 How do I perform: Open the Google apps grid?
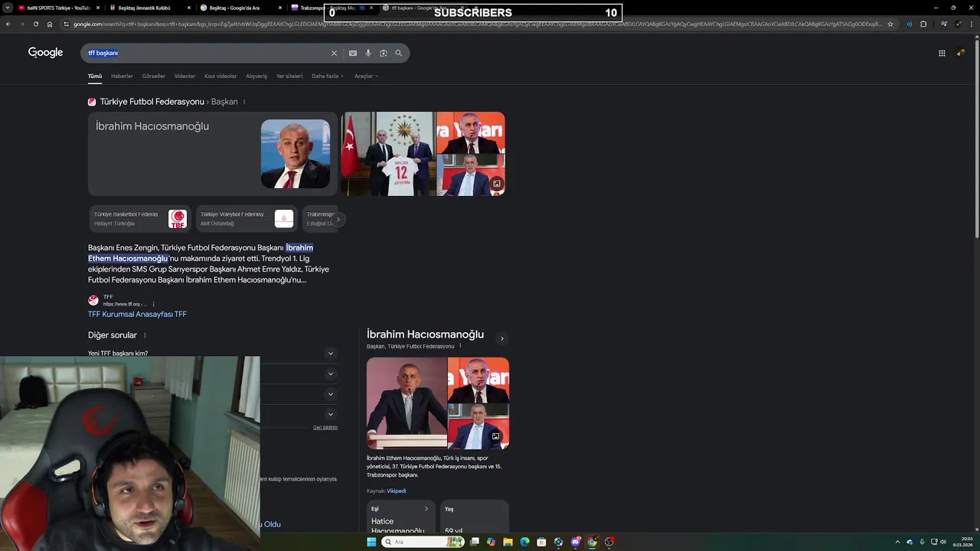[x=942, y=53]
